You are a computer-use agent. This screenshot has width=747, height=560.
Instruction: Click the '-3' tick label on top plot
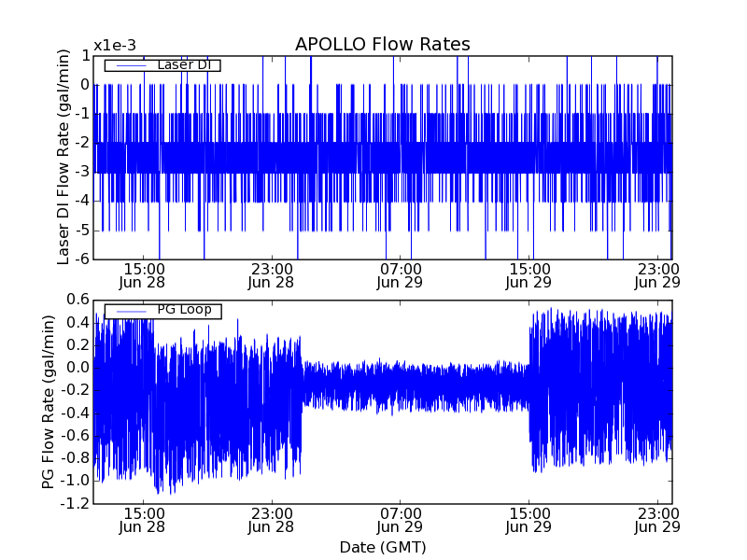pos(80,172)
